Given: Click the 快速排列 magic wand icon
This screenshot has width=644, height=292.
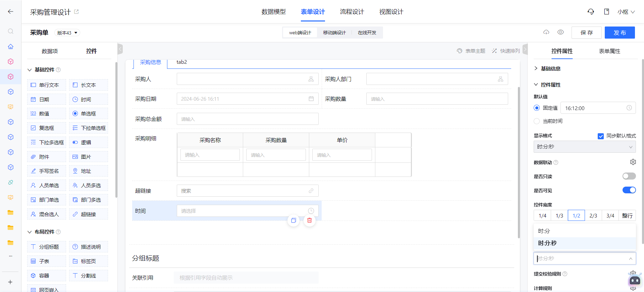Looking at the screenshot, I should [494, 51].
